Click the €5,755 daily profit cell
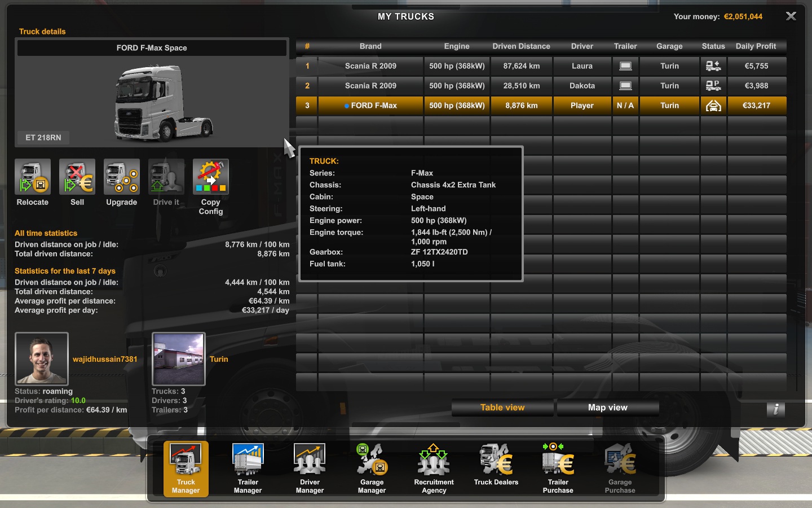 [757, 66]
